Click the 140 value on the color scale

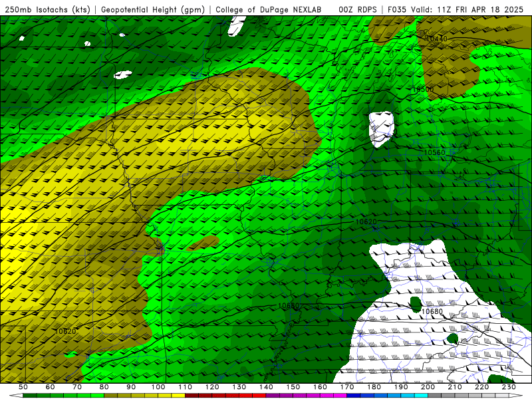[x=266, y=387]
